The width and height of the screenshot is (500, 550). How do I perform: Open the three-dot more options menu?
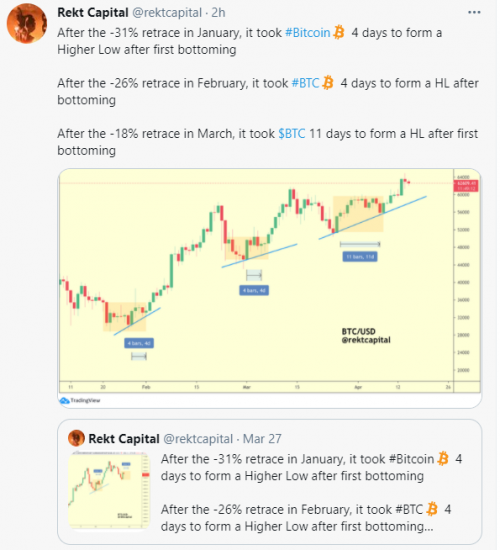pos(474,13)
